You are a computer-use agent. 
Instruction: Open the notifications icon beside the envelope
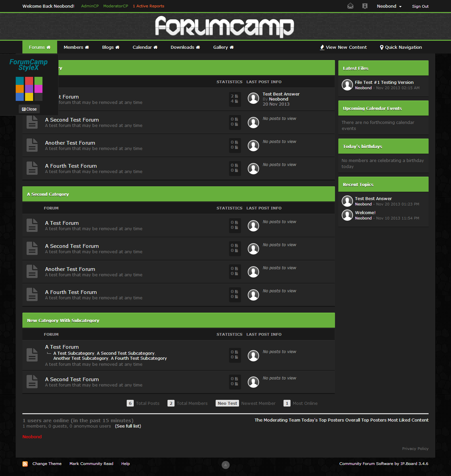pos(365,6)
